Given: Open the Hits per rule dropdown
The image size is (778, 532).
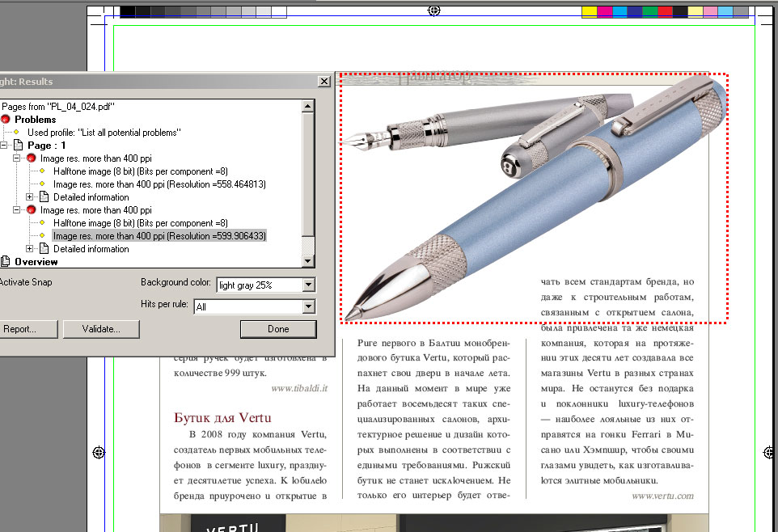Looking at the screenshot, I should [x=309, y=306].
